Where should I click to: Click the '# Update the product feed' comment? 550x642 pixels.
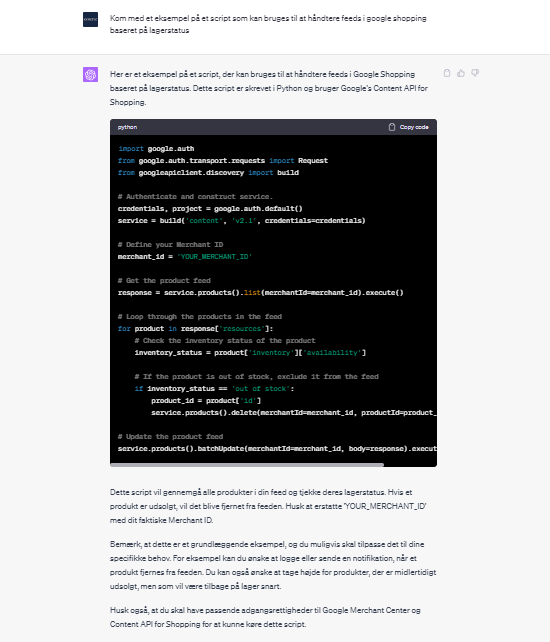[x=170, y=436]
